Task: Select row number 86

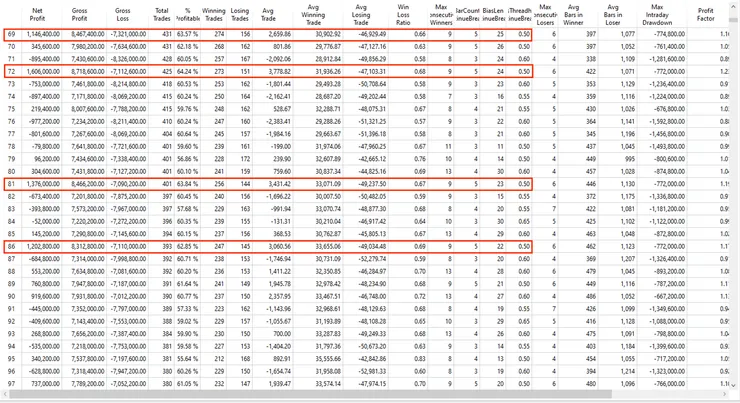Action: (x=11, y=246)
